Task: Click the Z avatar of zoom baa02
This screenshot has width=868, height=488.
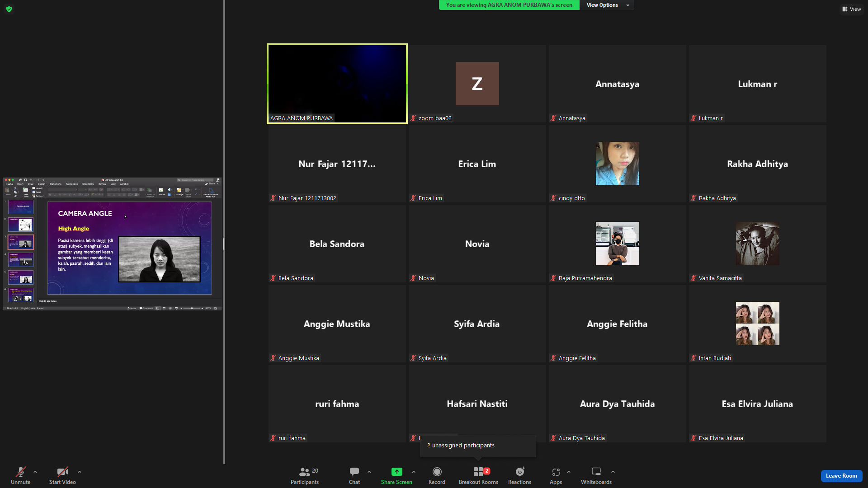Action: point(477,84)
